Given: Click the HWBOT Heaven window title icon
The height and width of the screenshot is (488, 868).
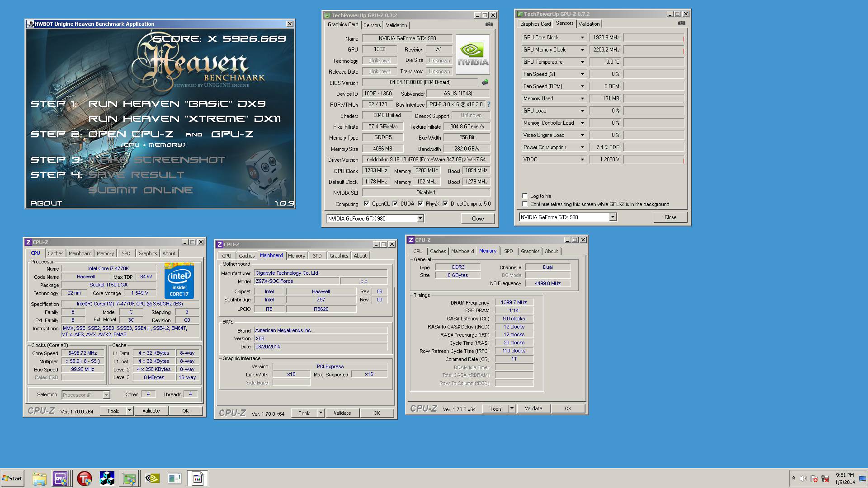Looking at the screenshot, I should pyautogui.click(x=30, y=24).
